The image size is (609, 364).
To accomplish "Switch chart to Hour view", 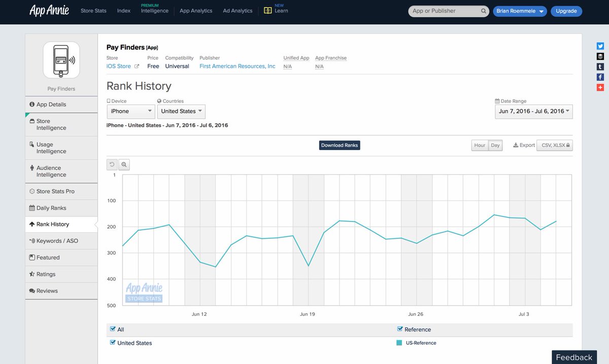I will coord(480,145).
